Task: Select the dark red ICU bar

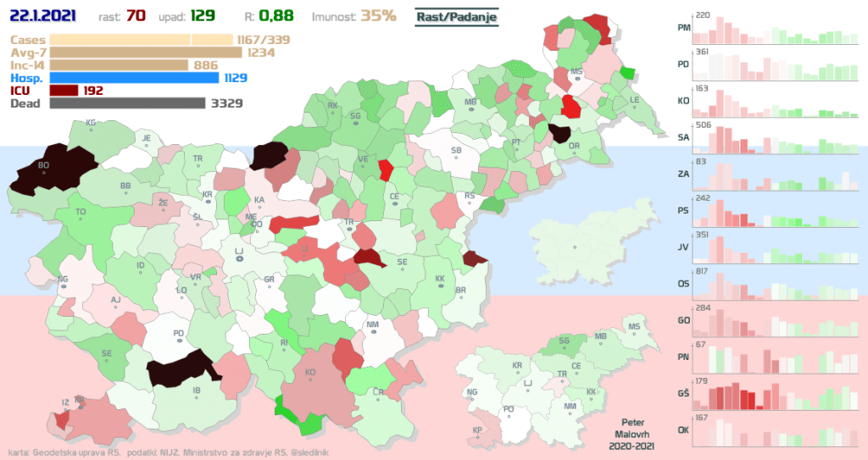Action: 64,91
